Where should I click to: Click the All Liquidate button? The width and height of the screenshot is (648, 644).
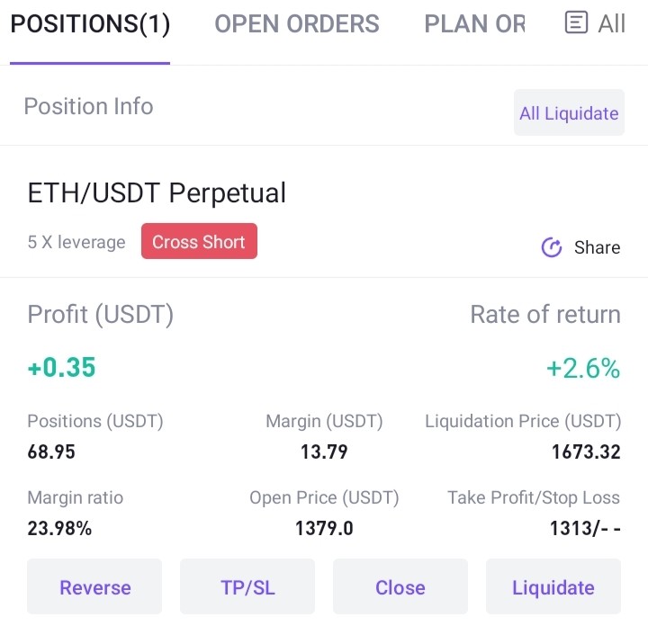click(569, 112)
